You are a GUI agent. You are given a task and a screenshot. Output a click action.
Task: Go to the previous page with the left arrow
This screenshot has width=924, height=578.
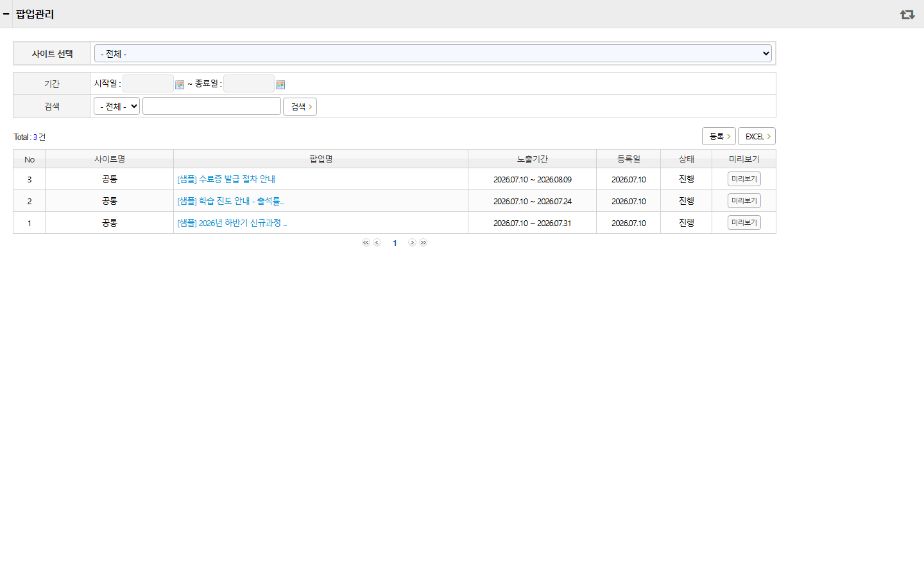point(377,243)
